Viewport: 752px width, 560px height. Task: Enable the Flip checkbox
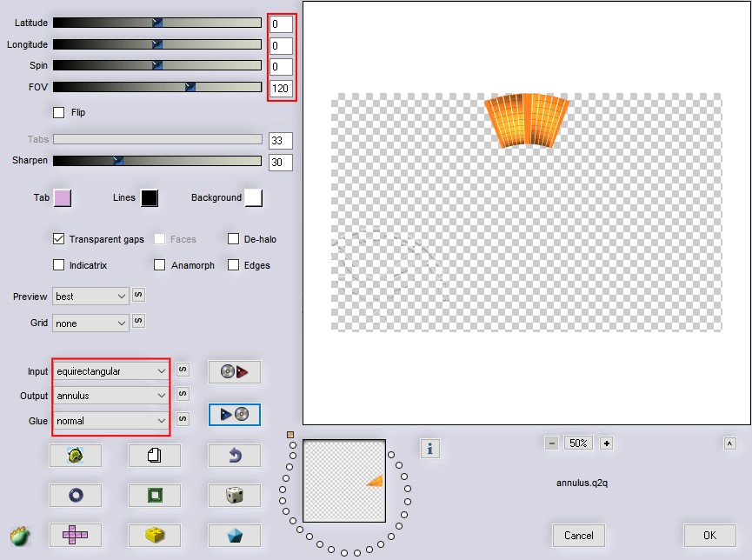click(58, 112)
